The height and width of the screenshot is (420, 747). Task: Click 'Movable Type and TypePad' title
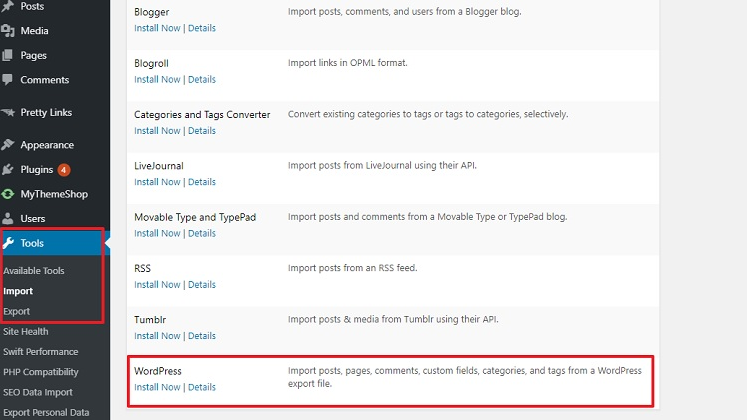point(195,217)
